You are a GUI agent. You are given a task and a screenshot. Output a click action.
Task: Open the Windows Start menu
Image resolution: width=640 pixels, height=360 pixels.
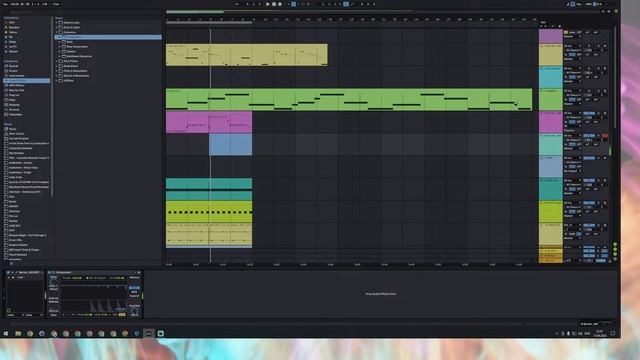coord(6,333)
